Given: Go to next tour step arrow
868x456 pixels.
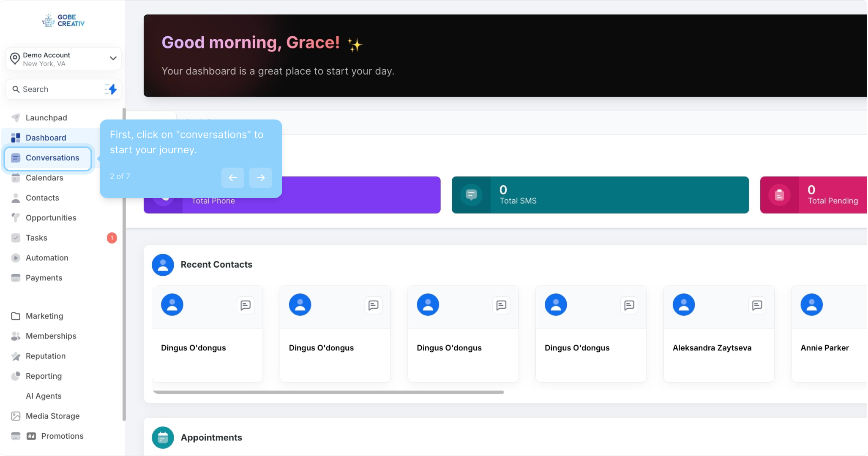Looking at the screenshot, I should [x=260, y=177].
